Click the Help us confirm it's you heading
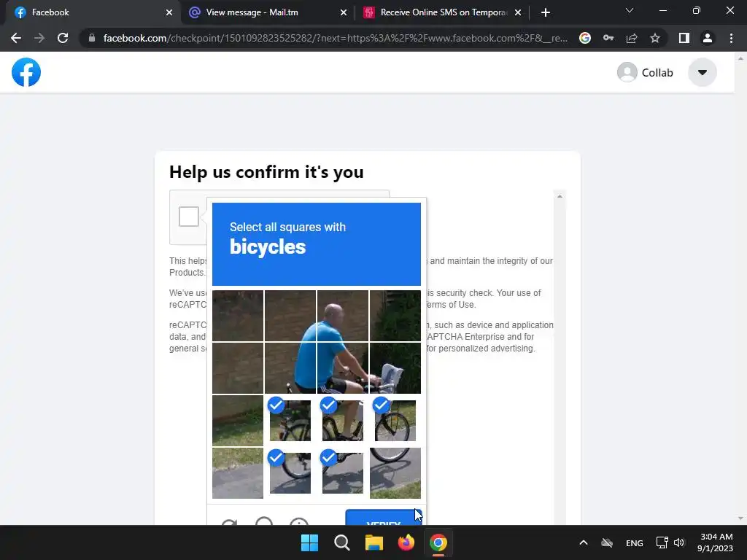The width and height of the screenshot is (747, 560). 266,172
